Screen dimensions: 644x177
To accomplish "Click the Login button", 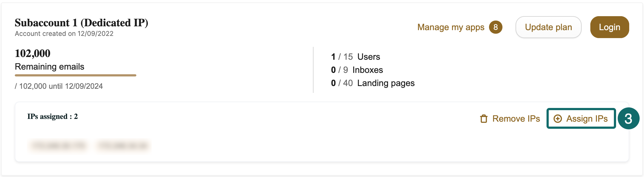I will pyautogui.click(x=610, y=27).
